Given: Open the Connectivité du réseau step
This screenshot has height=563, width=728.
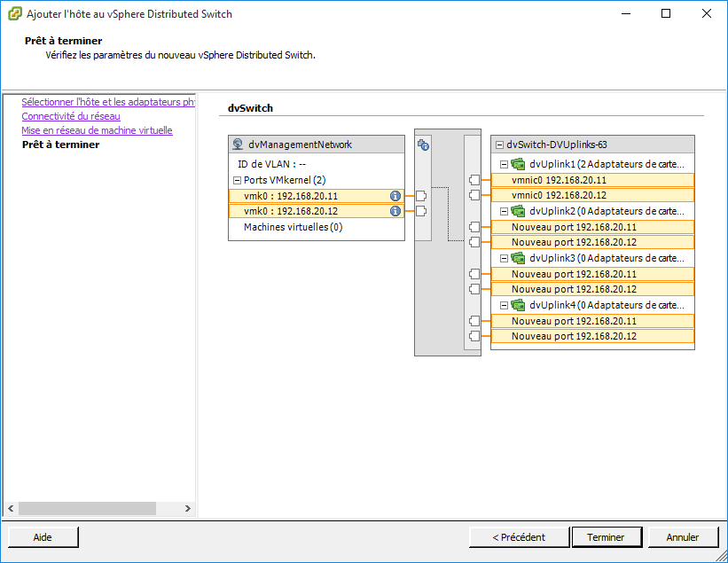Looking at the screenshot, I should (x=71, y=116).
